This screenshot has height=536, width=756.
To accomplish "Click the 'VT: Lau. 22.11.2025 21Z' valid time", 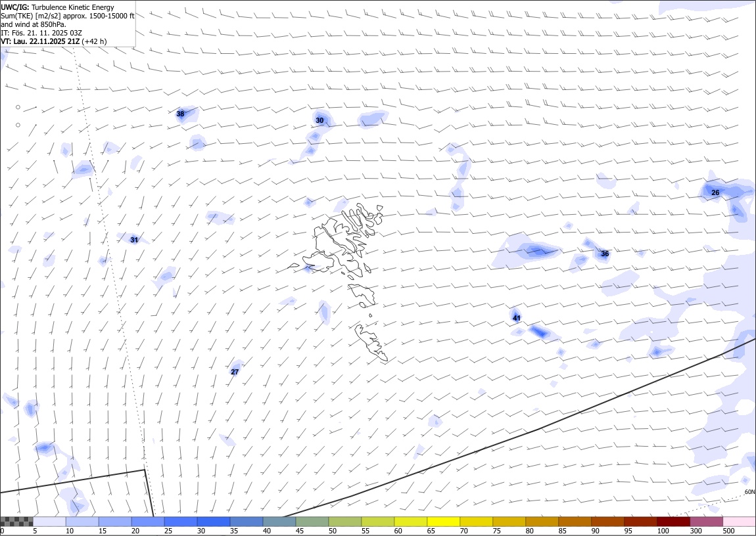I will click(53, 41).
